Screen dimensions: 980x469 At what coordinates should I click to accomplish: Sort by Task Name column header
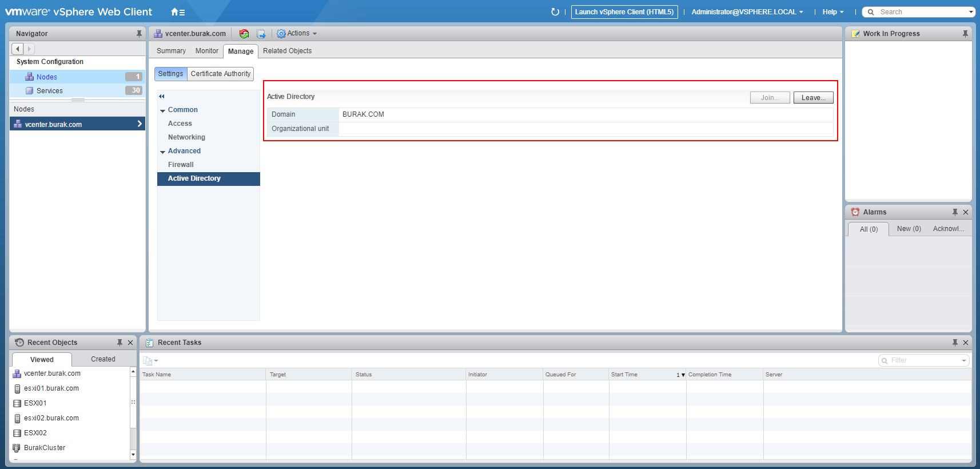203,374
